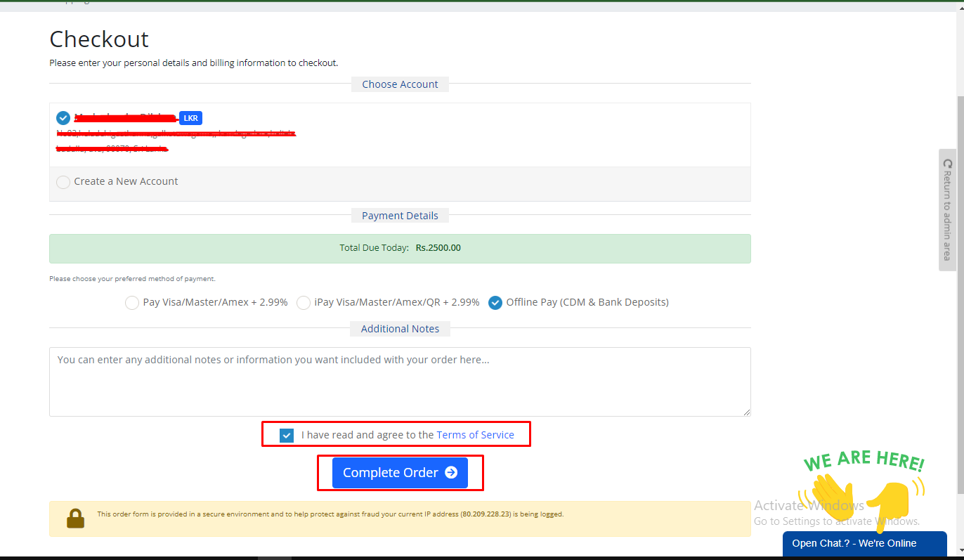
Task: Click the notes text area resize handle
Action: click(746, 412)
